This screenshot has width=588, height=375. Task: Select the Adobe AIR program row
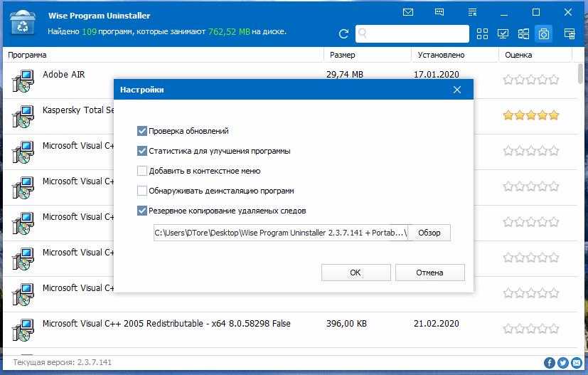coord(289,80)
